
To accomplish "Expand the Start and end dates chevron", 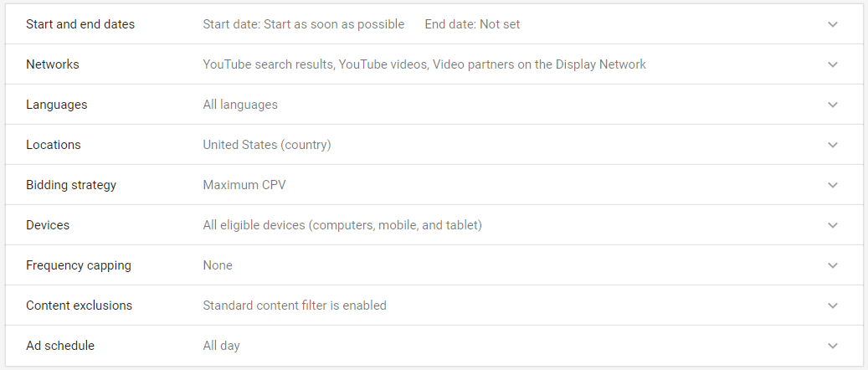I will (x=832, y=24).
